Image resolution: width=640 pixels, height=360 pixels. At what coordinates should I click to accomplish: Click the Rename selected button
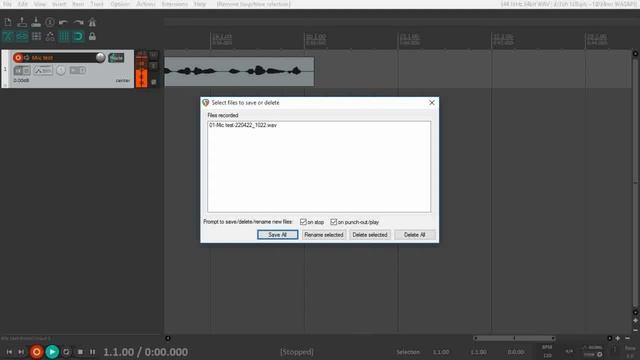(x=324, y=235)
